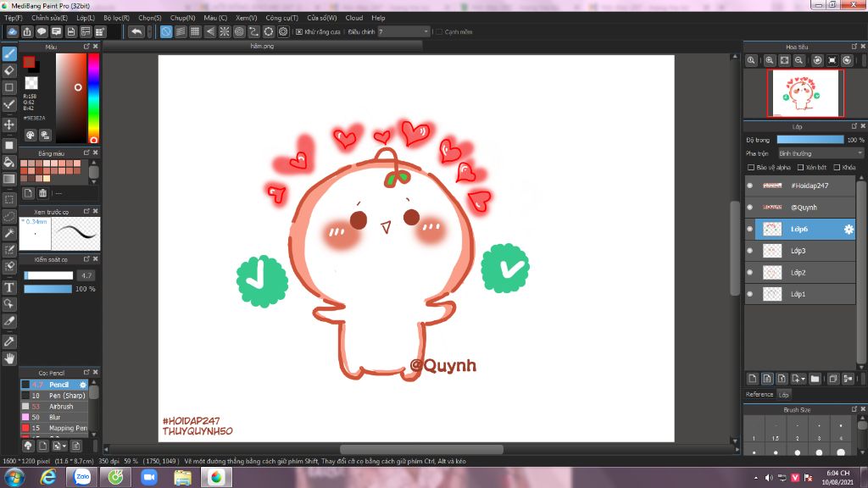Viewport: 868px width, 488px height.
Task: Click the foreground red color swatch
Action: click(29, 62)
